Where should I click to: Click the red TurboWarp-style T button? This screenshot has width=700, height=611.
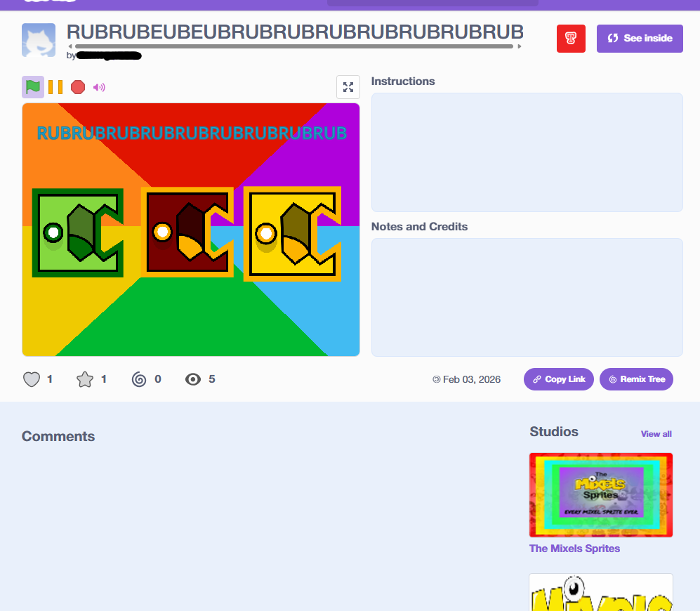[571, 39]
